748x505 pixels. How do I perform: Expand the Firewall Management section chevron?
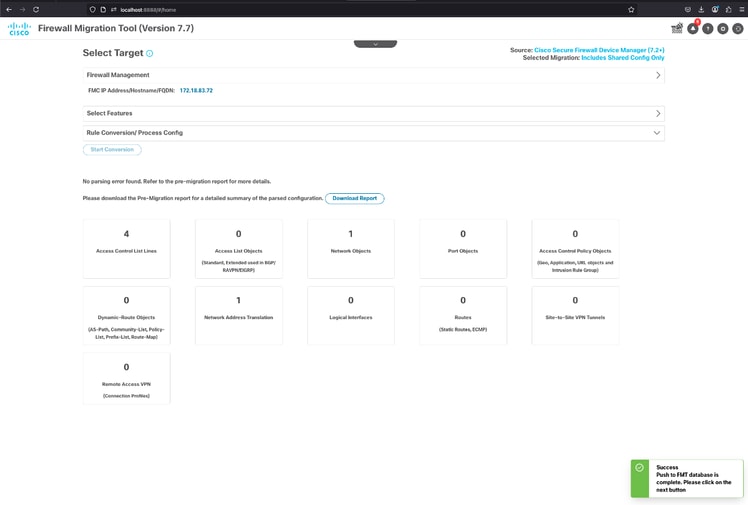coord(658,75)
